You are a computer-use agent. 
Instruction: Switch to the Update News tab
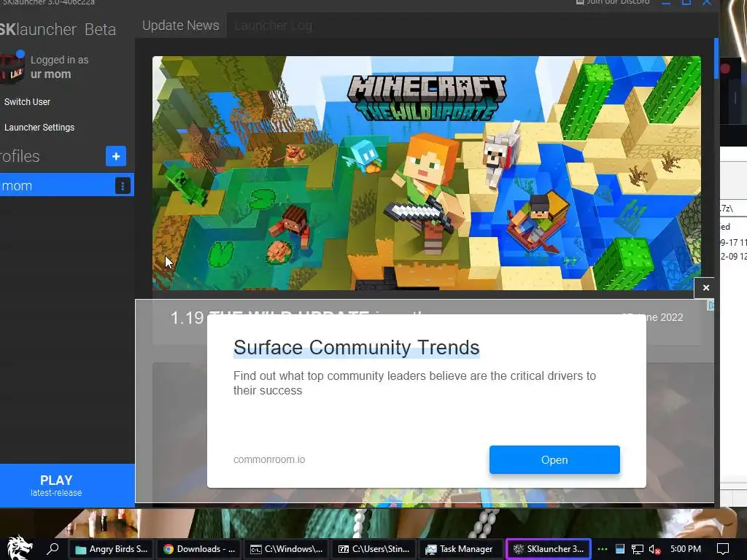(x=181, y=26)
